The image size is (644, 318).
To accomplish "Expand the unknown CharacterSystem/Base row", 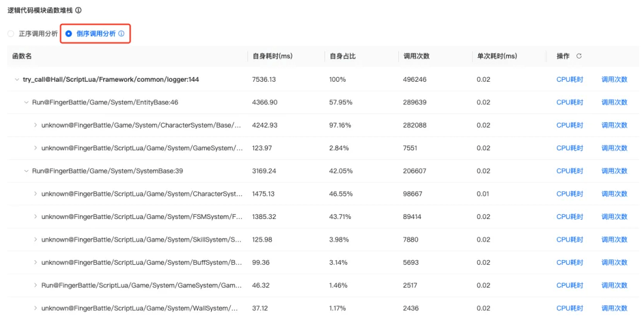I will 36,125.
